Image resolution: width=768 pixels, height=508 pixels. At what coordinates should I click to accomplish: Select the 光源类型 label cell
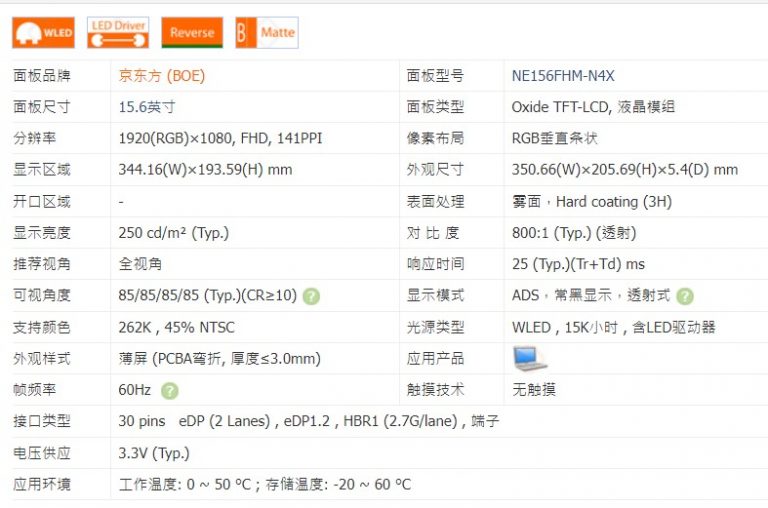(435, 327)
